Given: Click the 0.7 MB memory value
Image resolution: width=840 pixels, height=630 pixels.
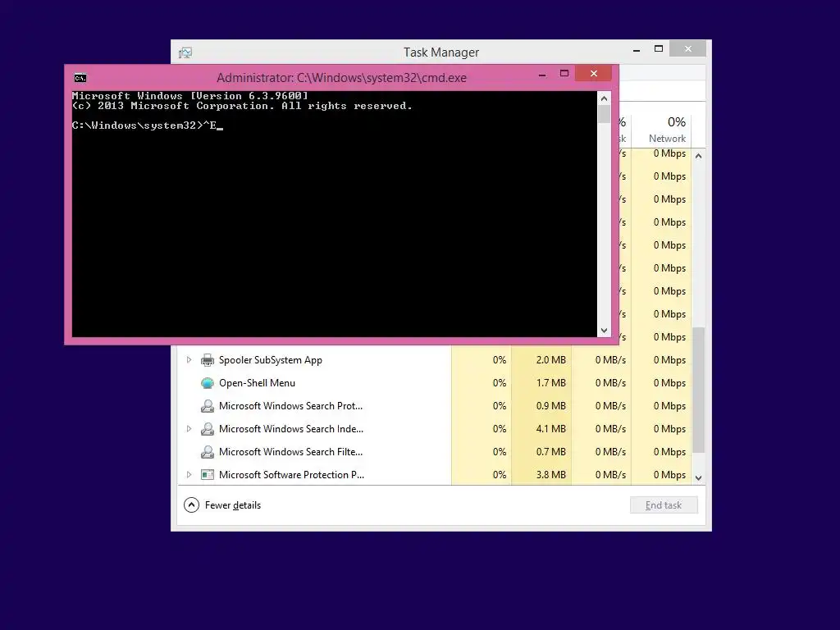Looking at the screenshot, I should tap(550, 452).
